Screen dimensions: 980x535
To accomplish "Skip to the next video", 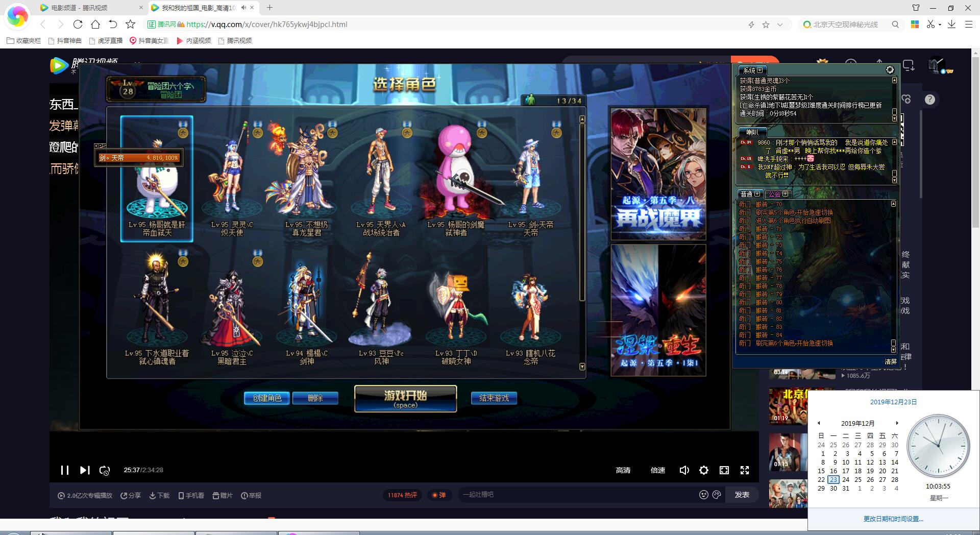I will pyautogui.click(x=85, y=470).
